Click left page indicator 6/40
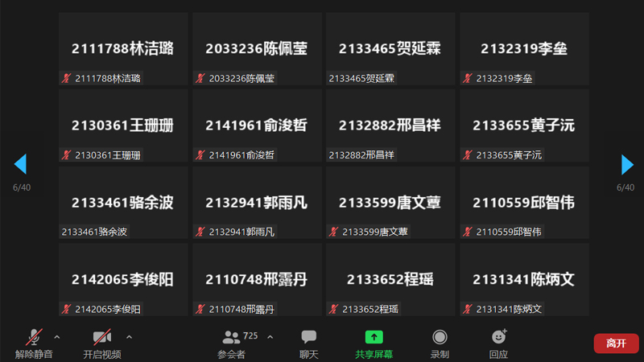644x362 pixels. click(22, 187)
